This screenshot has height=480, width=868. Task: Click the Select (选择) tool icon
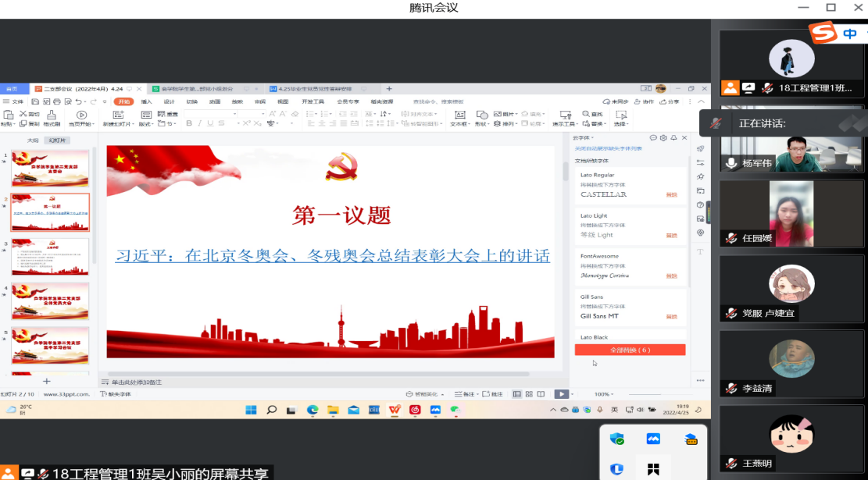click(x=621, y=115)
